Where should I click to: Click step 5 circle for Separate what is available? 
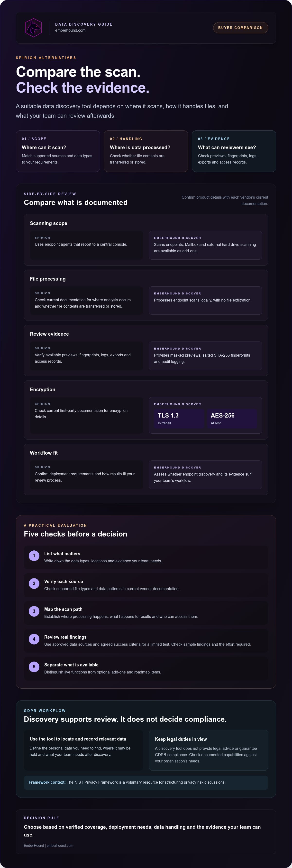point(34,666)
